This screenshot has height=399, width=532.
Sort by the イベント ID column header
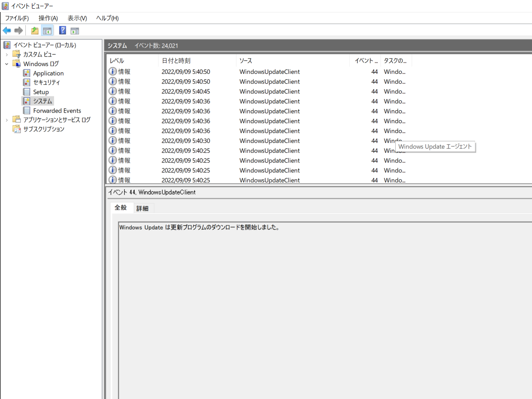click(365, 61)
